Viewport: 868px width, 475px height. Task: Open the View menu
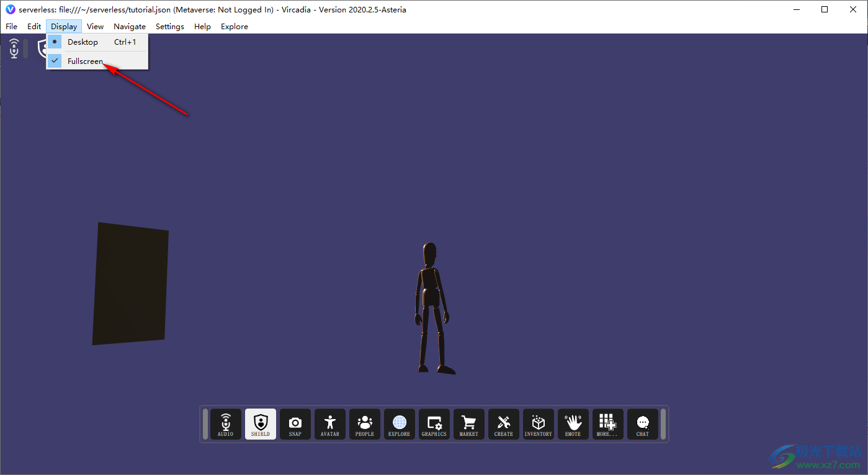coord(95,27)
